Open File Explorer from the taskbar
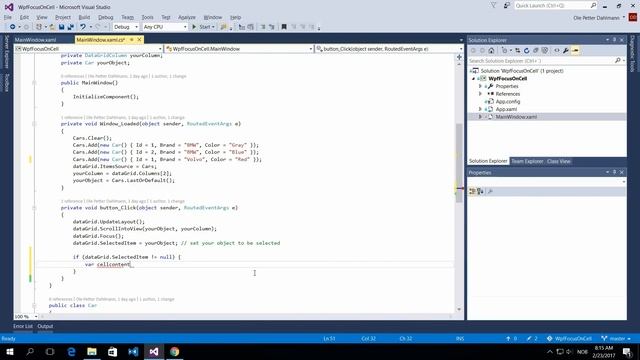This screenshot has width=640, height=360. click(92, 351)
